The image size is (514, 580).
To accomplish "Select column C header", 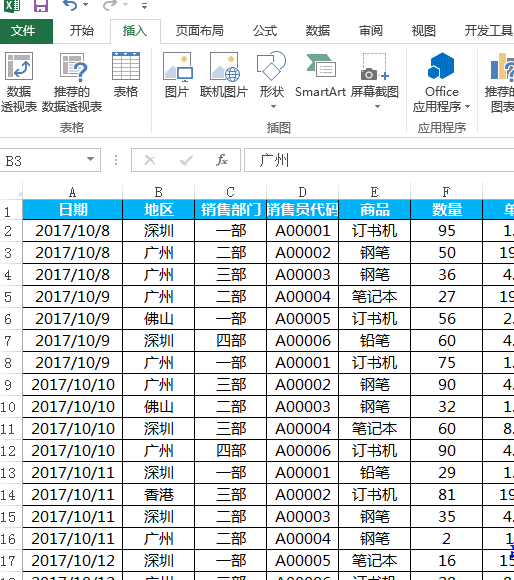I will click(230, 192).
